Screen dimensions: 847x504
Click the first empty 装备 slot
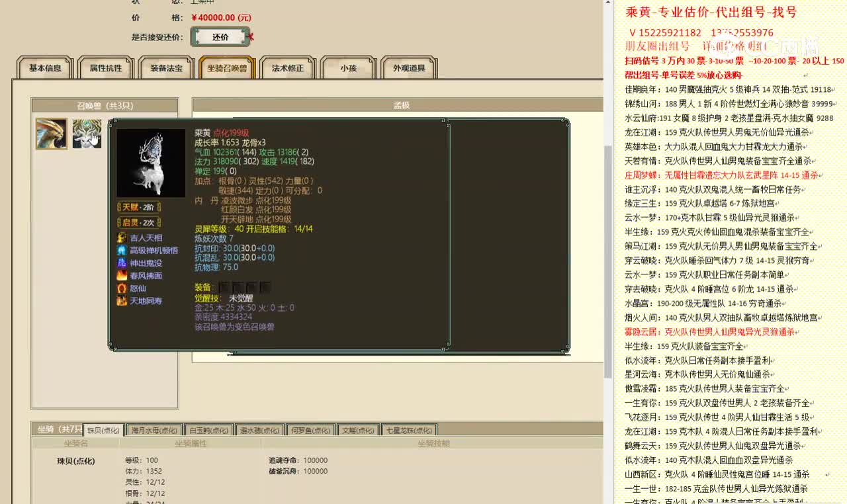pyautogui.click(x=223, y=287)
